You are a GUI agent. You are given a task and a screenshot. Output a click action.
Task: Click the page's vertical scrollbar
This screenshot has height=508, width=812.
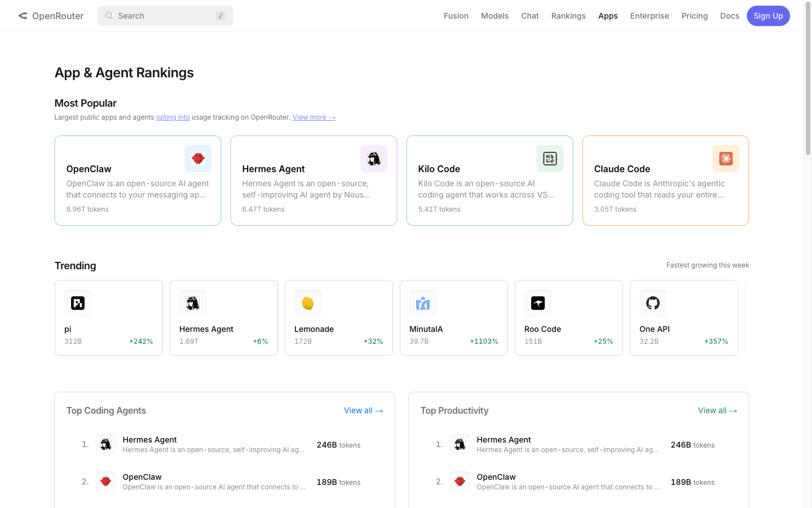pyautogui.click(x=807, y=79)
